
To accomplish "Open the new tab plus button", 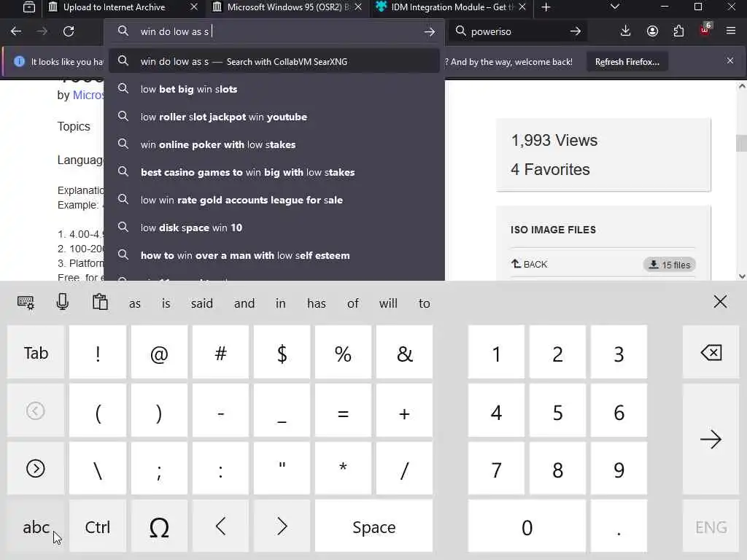I will (x=546, y=7).
